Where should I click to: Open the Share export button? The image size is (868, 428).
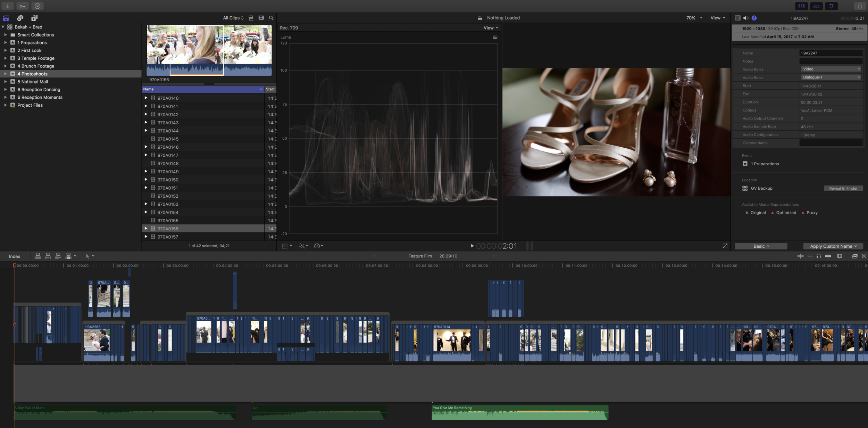point(860,6)
